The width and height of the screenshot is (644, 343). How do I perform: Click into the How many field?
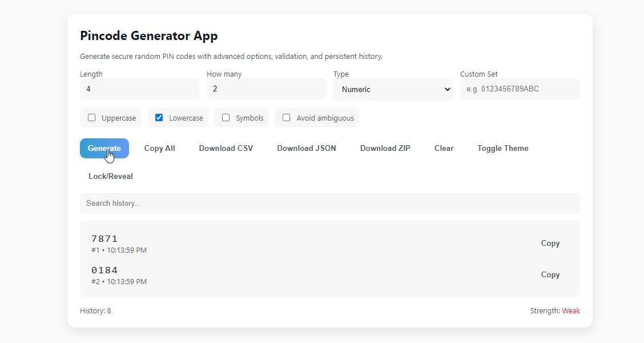pos(266,89)
